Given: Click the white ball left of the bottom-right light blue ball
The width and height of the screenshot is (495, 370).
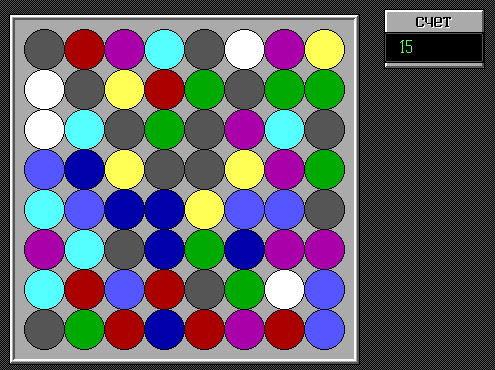Looking at the screenshot, I should (284, 289).
